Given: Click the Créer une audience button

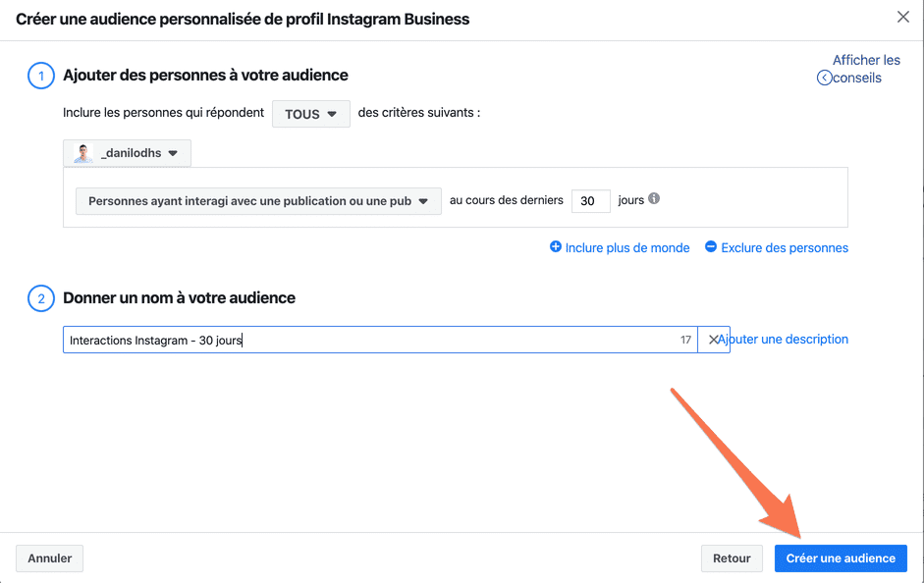Looking at the screenshot, I should pos(841,558).
